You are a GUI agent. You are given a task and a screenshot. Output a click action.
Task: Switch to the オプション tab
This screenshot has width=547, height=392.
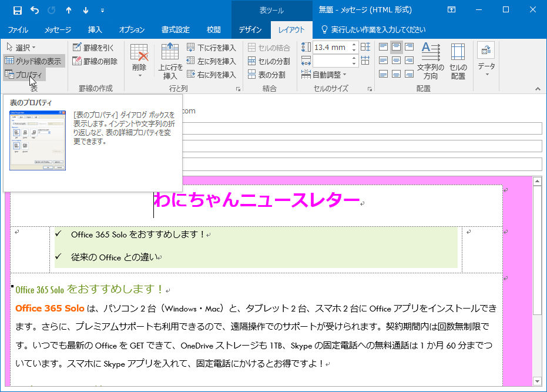[132, 29]
